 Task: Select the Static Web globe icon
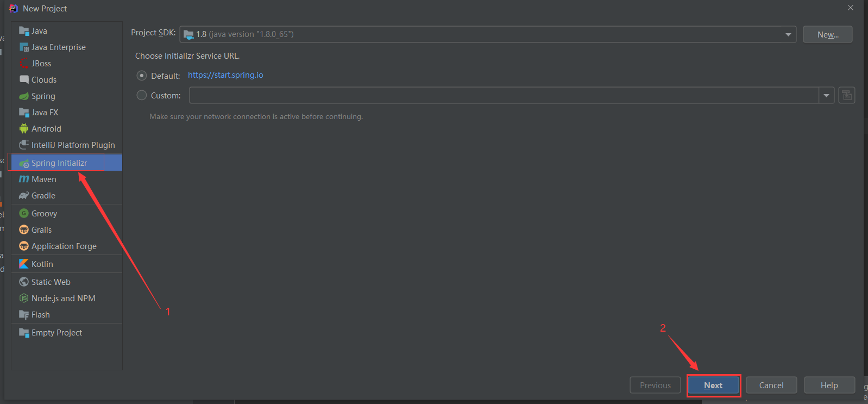tap(24, 282)
